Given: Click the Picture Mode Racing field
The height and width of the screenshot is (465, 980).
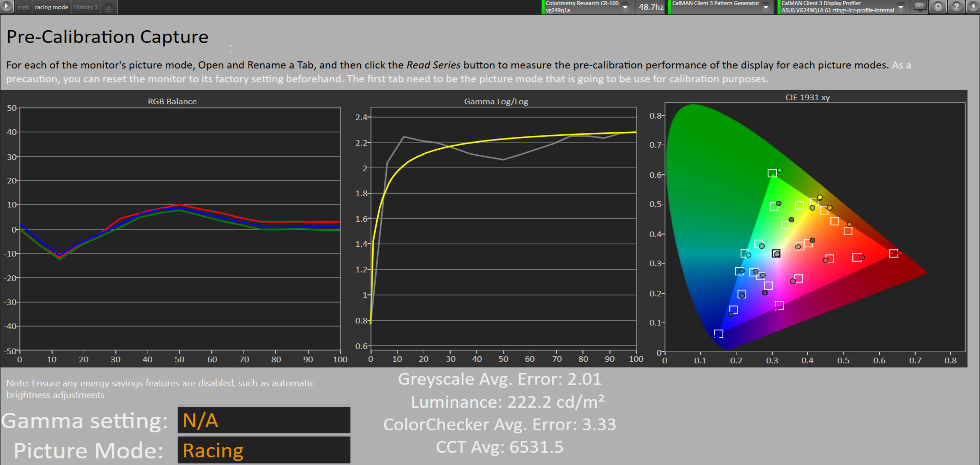Looking at the screenshot, I should point(264,450).
